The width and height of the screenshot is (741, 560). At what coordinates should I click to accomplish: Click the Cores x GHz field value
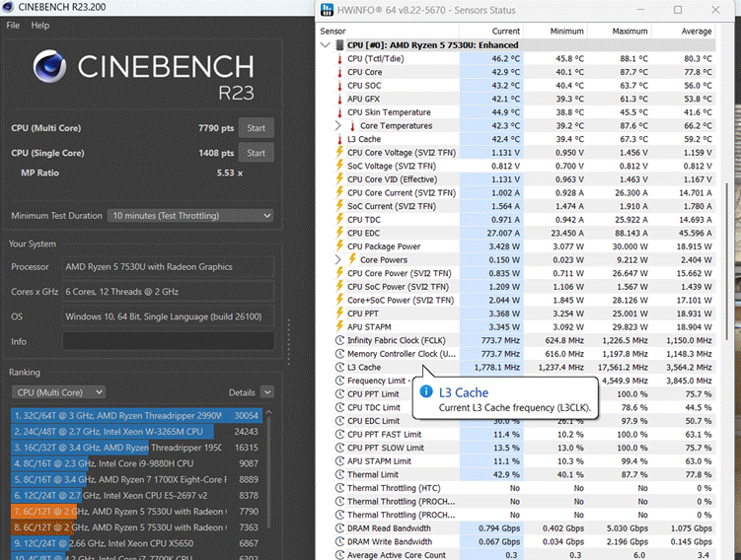169,292
